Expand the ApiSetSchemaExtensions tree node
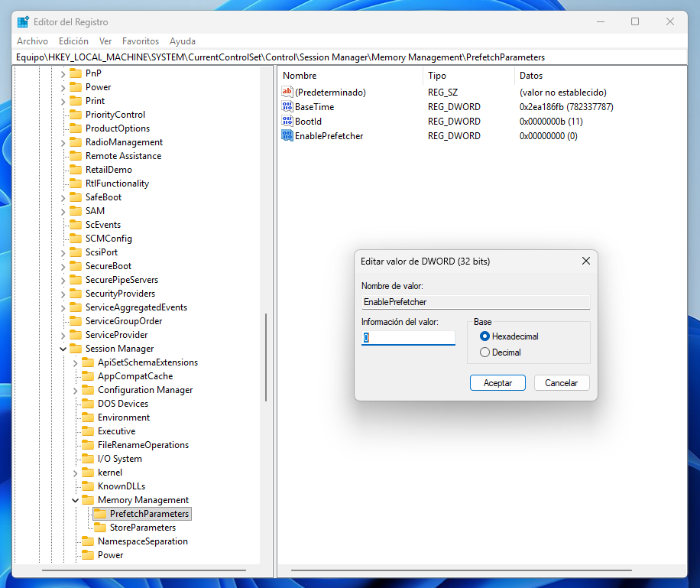 coord(75,362)
